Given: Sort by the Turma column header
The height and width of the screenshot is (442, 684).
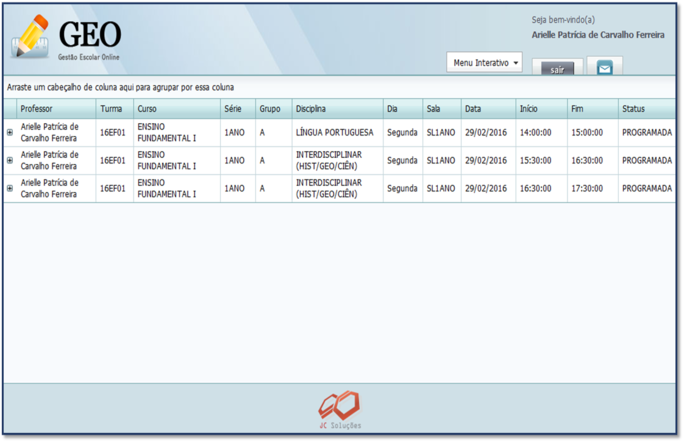Looking at the screenshot, I should [115, 109].
